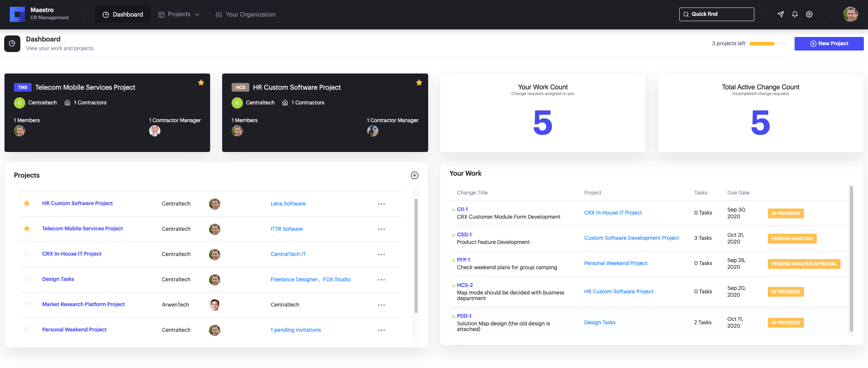
Task: Toggle star for HR Custom Software row
Action: click(x=27, y=203)
